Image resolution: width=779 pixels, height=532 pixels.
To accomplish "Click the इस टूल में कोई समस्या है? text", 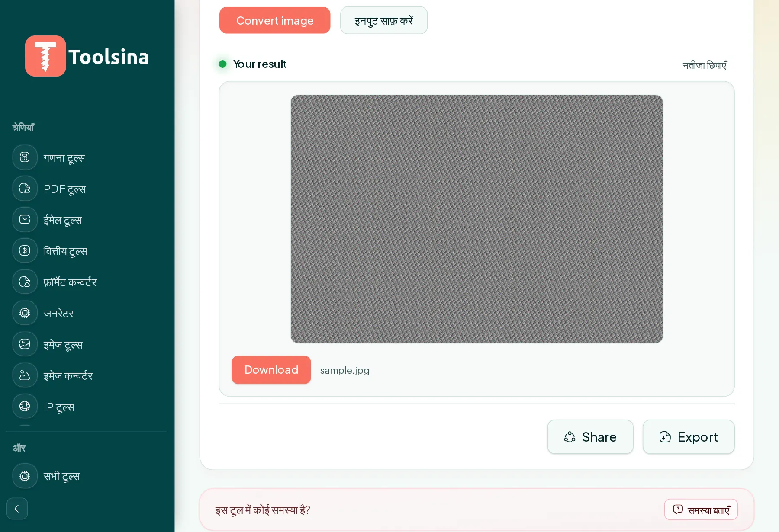I will point(263,510).
